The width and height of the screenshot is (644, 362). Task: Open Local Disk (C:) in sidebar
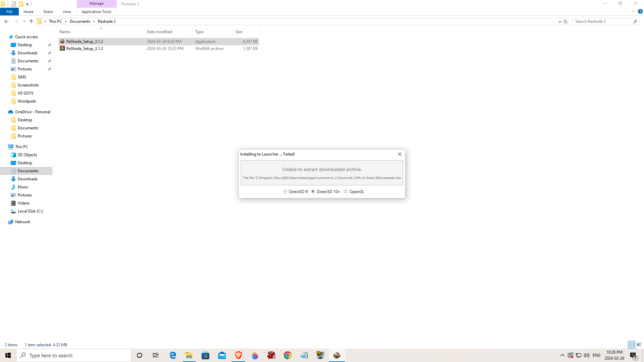30,211
